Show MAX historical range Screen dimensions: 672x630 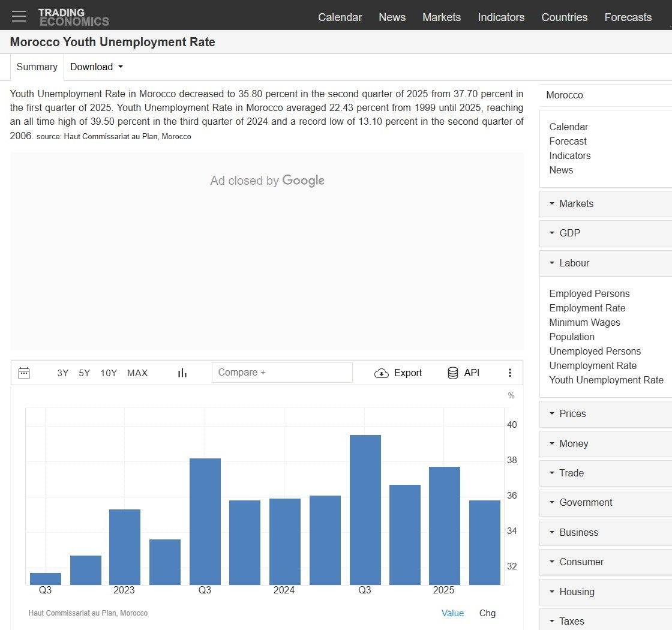click(137, 373)
